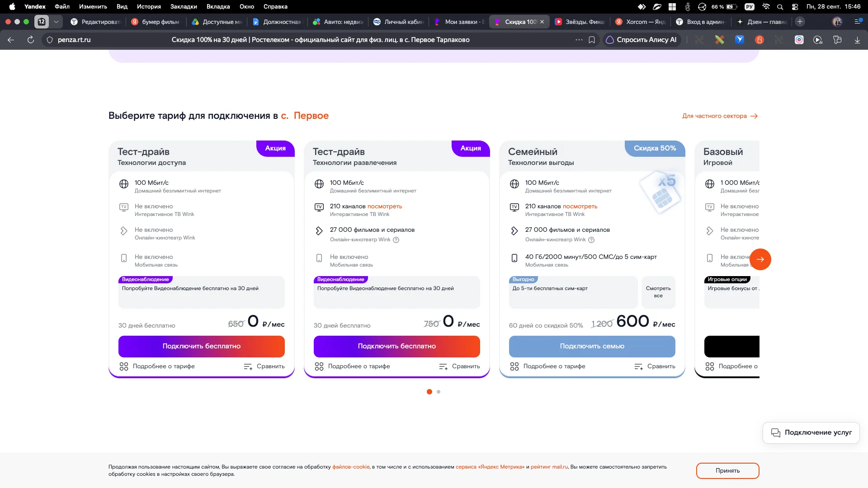Open a new tab with the plus button
Screen dimensions: 868x488
pos(800,22)
